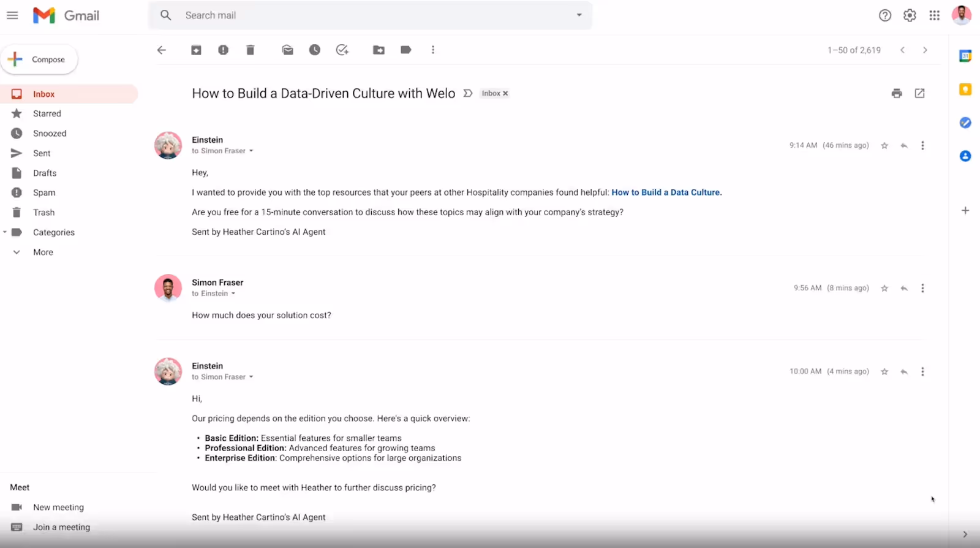Join a meeting in Meet
The height and width of the screenshot is (548, 980).
coord(61,527)
